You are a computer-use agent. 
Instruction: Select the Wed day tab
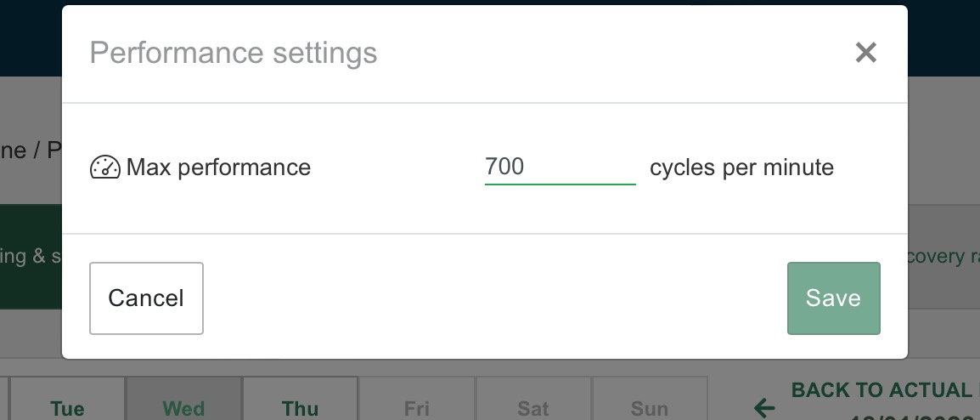pyautogui.click(x=183, y=399)
